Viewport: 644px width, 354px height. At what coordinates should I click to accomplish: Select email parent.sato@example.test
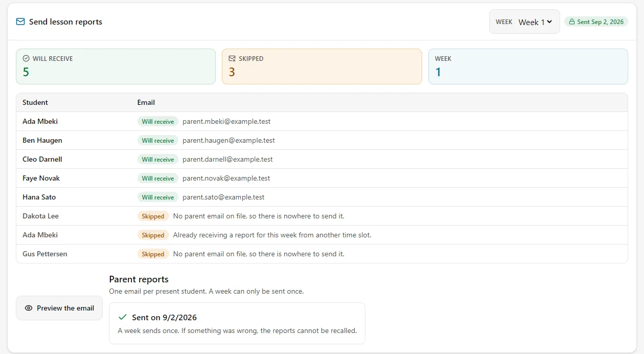pyautogui.click(x=223, y=197)
